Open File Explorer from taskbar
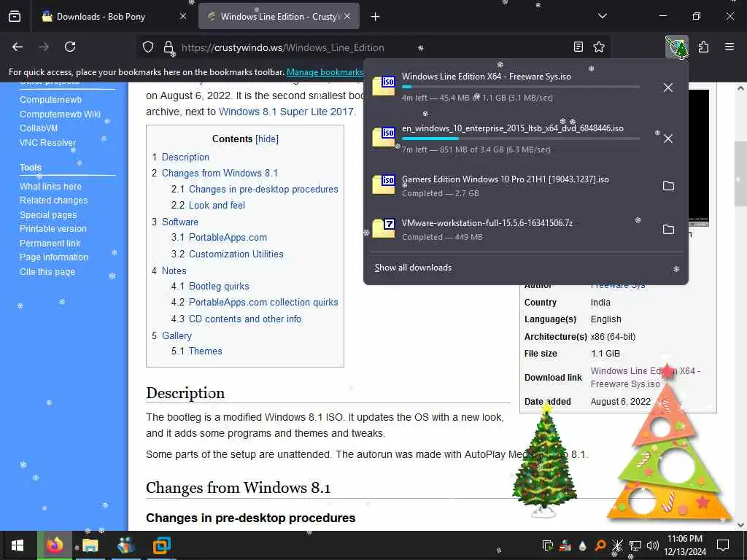Viewport: 747px width, 560px height. pyautogui.click(x=90, y=545)
